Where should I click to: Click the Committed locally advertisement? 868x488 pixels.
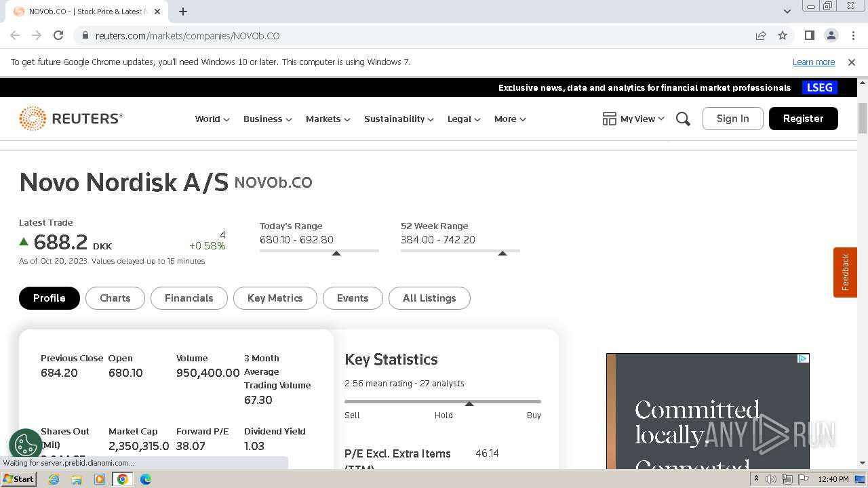coord(708,411)
